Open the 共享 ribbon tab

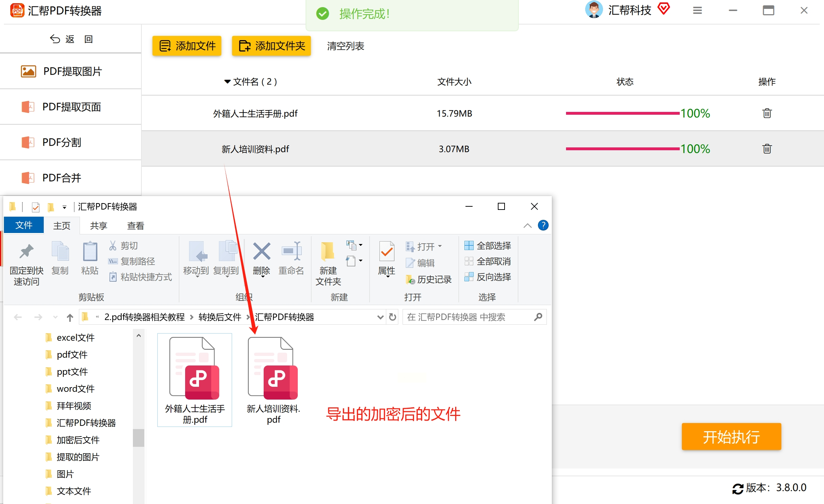(98, 226)
